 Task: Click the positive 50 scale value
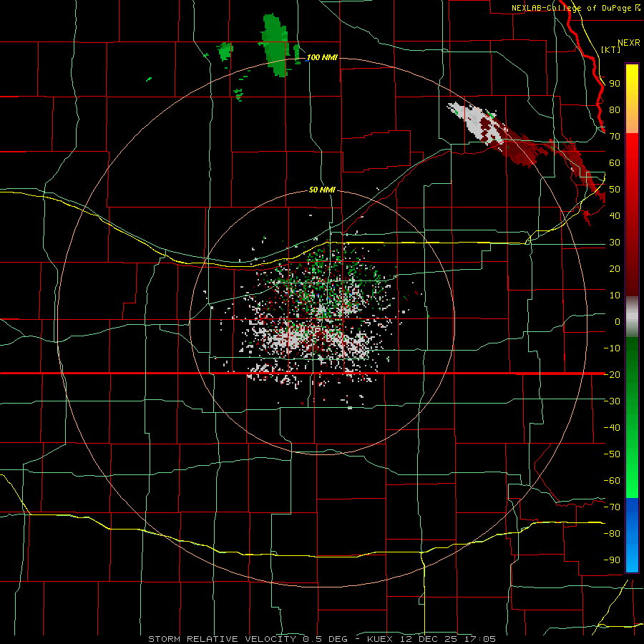pyautogui.click(x=615, y=190)
